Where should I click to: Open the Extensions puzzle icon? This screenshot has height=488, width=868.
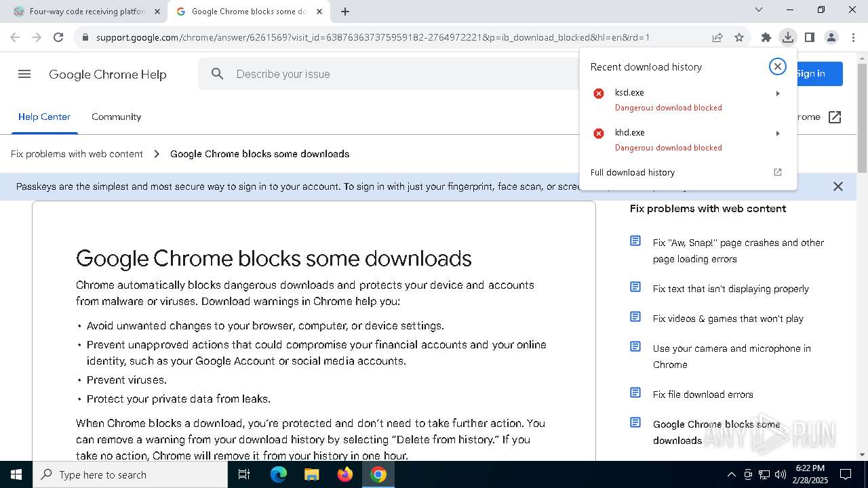(766, 37)
